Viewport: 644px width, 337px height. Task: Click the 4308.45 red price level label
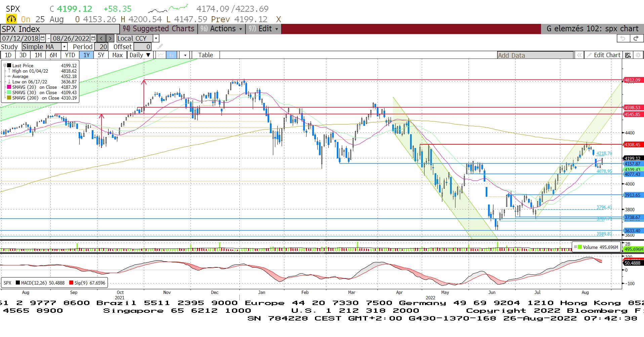633,145
